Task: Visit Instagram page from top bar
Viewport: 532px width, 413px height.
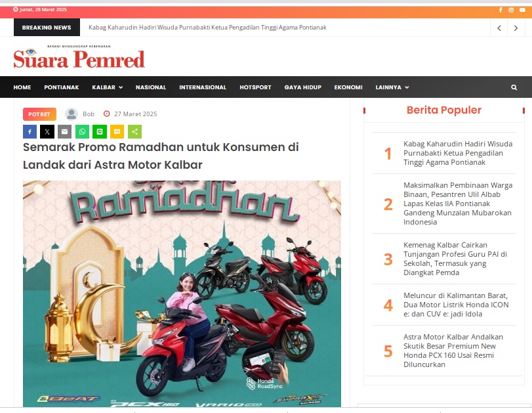Action: (x=511, y=10)
